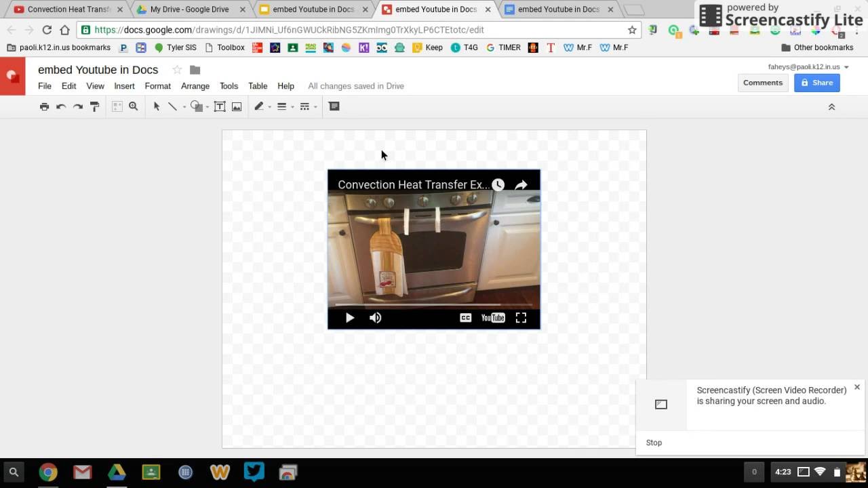
Task: Click the blue Share button
Action: (x=816, y=83)
